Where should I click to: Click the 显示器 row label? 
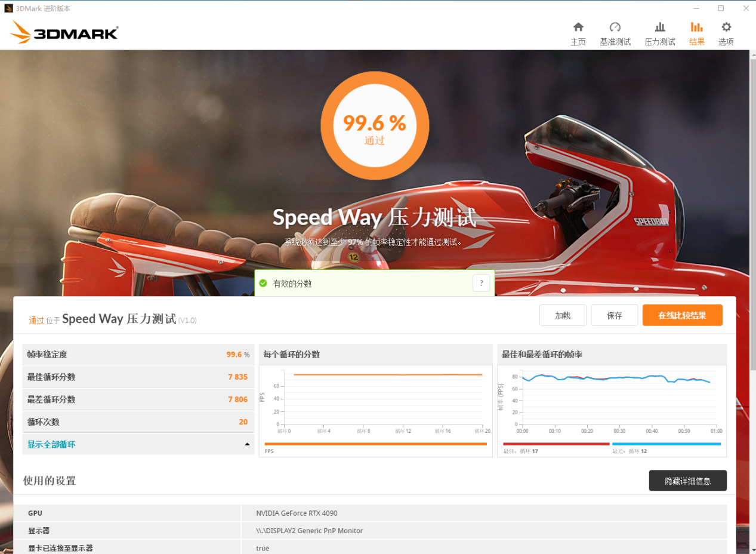39,531
